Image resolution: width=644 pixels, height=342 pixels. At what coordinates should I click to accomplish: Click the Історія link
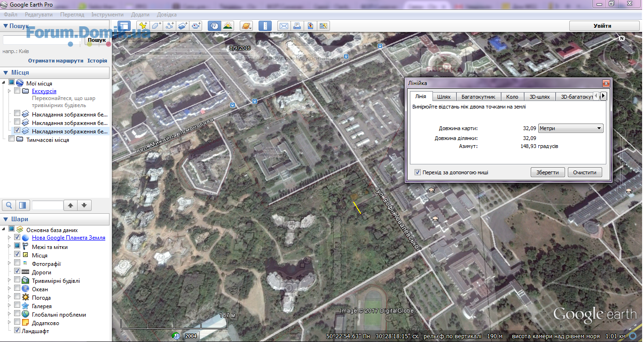tap(97, 61)
